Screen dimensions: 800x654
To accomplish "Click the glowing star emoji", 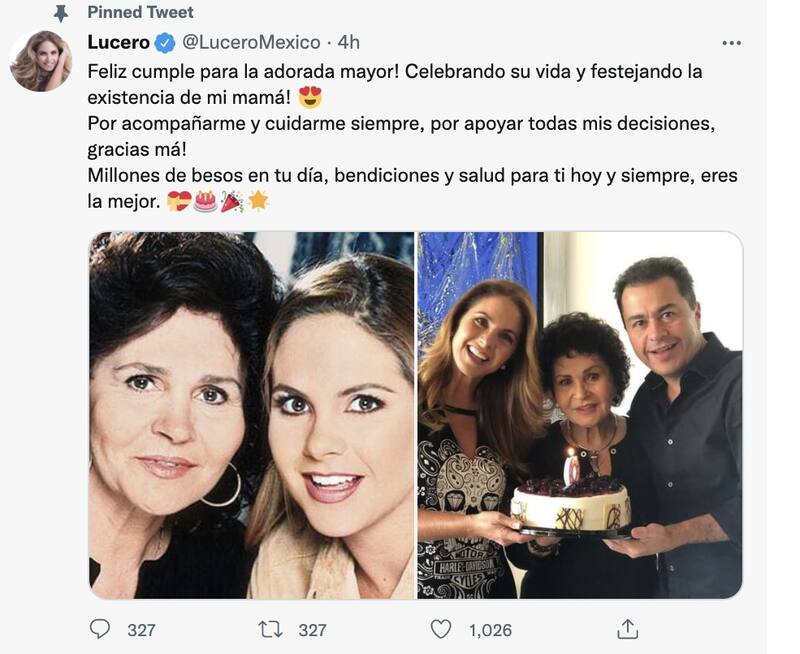I will tap(258, 202).
